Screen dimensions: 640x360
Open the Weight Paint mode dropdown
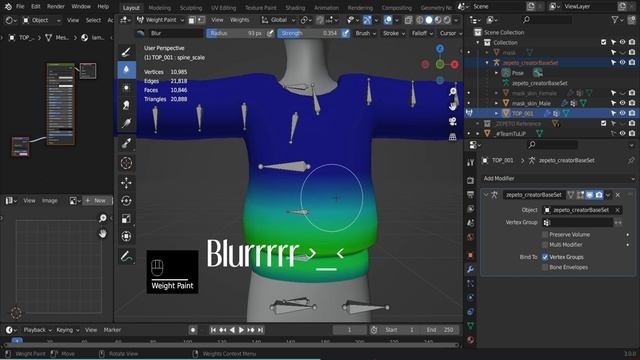[160, 20]
